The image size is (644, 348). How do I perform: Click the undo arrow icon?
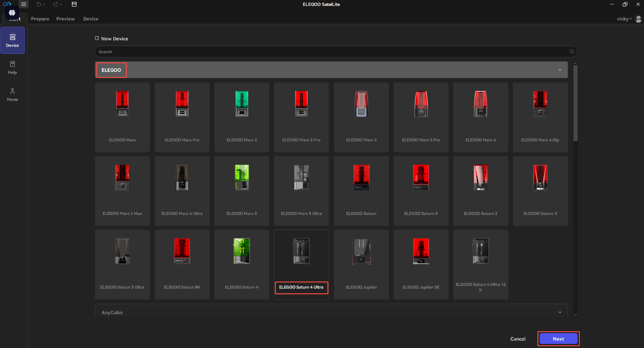click(x=39, y=4)
